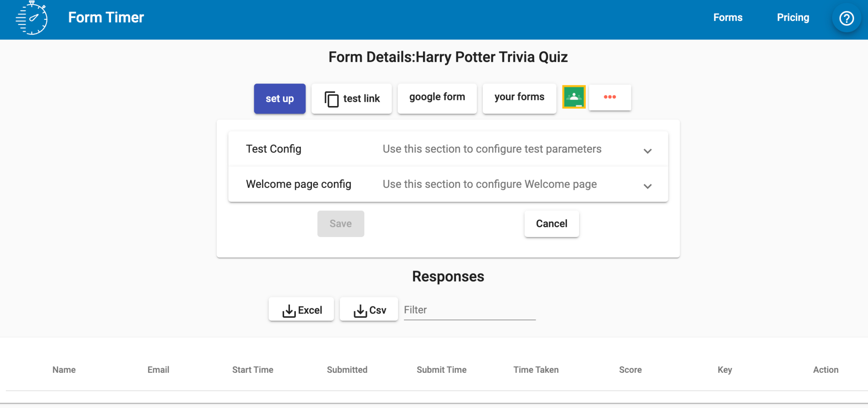Open the red three-dots more menu

[610, 97]
